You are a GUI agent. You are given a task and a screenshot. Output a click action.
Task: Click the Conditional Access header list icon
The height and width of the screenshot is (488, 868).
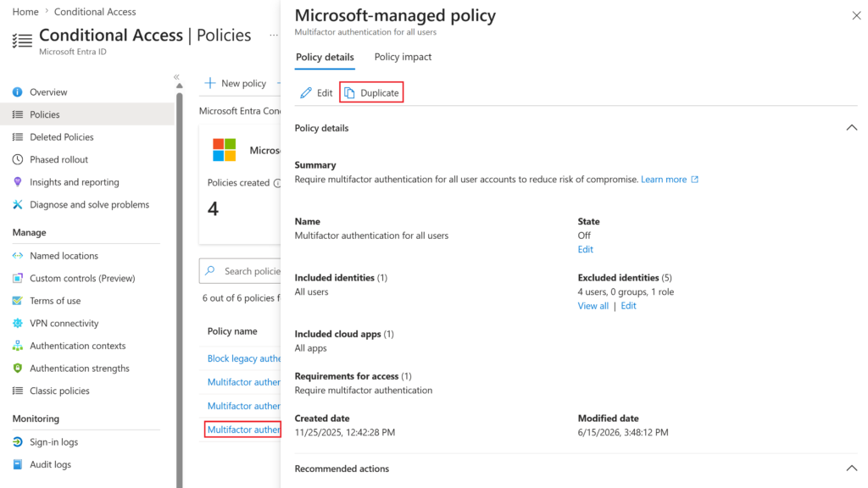click(22, 41)
